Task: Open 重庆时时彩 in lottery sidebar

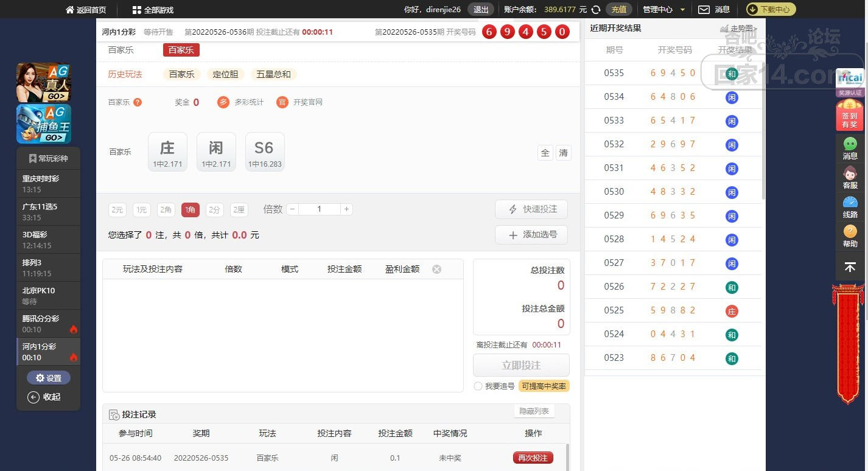Action: point(48,184)
